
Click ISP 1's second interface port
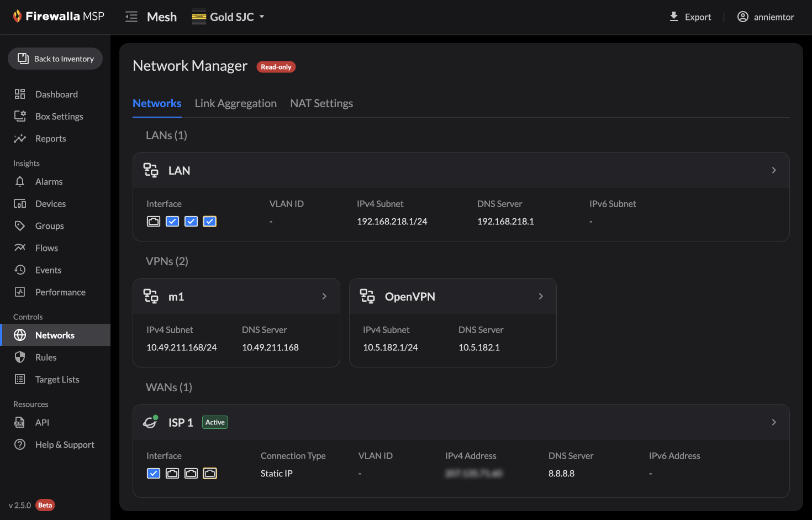click(172, 474)
